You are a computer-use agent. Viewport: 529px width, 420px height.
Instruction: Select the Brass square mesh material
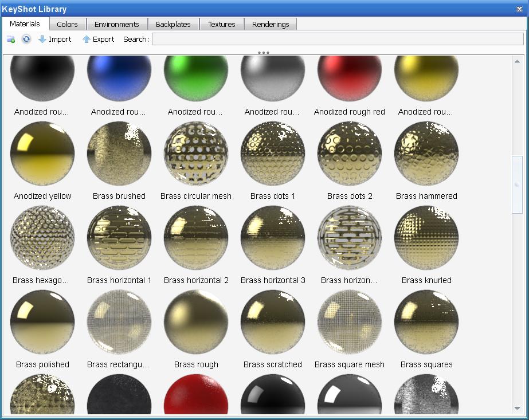[x=350, y=323]
